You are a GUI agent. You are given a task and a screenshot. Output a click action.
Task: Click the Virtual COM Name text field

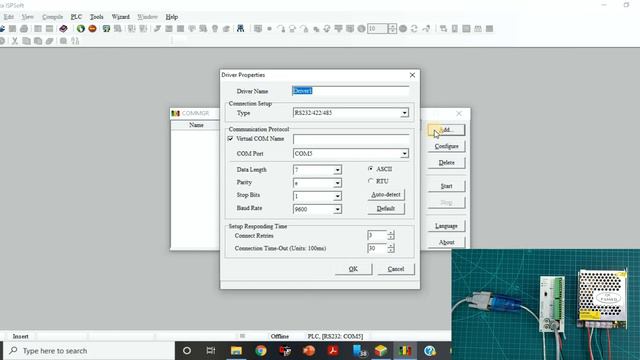(351, 139)
